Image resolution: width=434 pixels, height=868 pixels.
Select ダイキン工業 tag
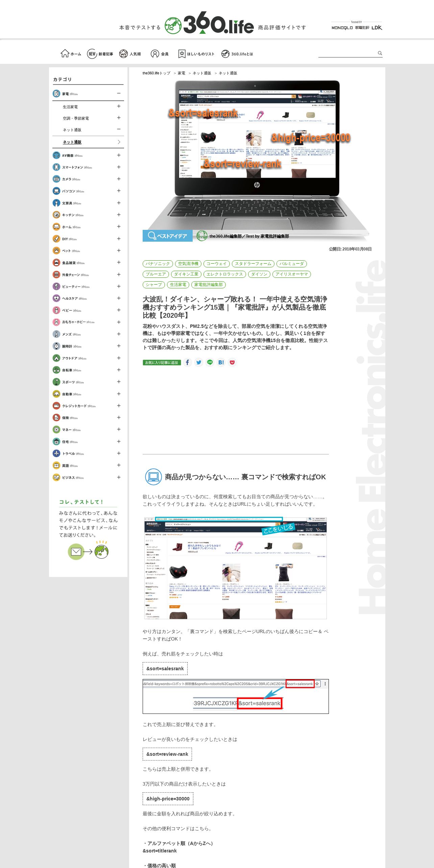186,274
